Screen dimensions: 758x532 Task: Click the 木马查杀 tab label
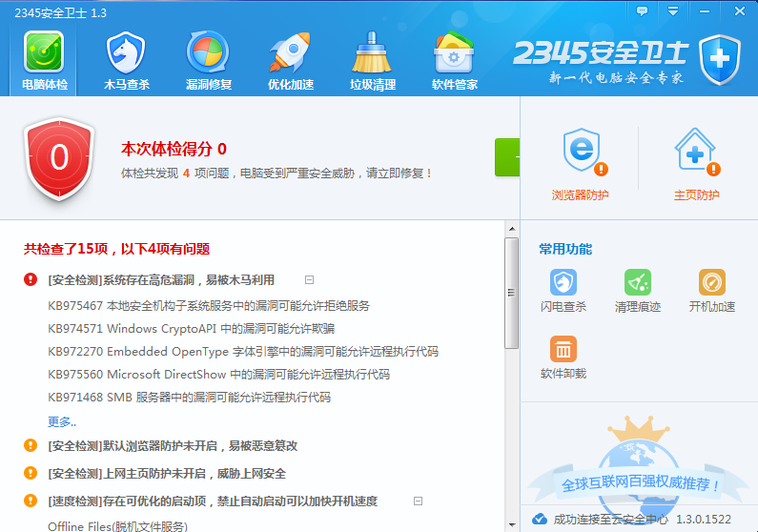[x=126, y=85]
